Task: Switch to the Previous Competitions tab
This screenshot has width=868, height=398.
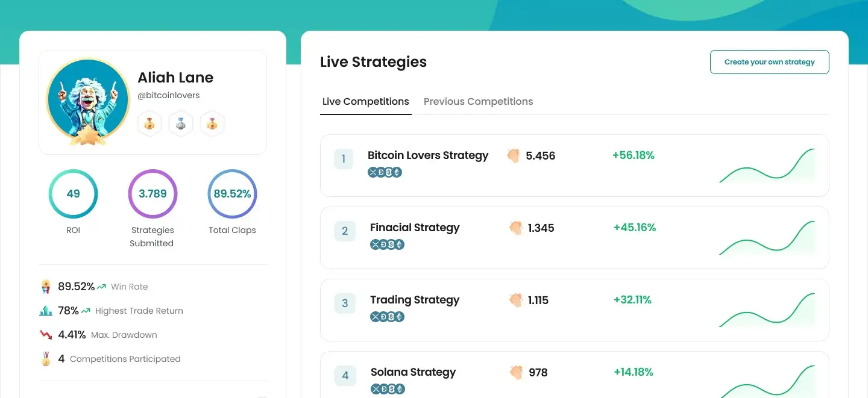Action: click(478, 101)
